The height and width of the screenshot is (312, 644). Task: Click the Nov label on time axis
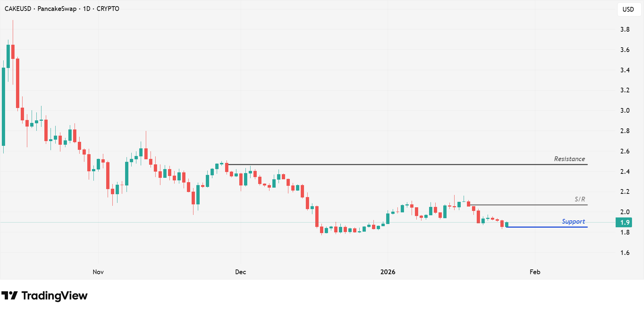pos(98,272)
